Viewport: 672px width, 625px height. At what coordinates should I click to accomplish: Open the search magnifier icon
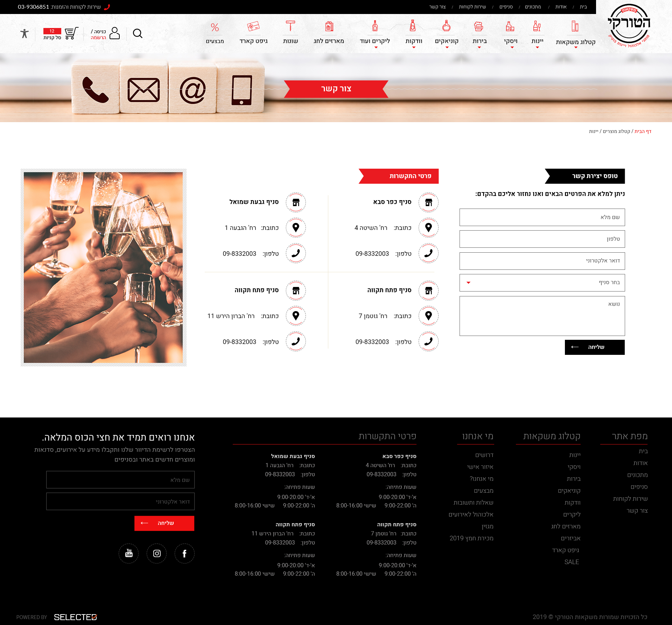pyautogui.click(x=138, y=34)
